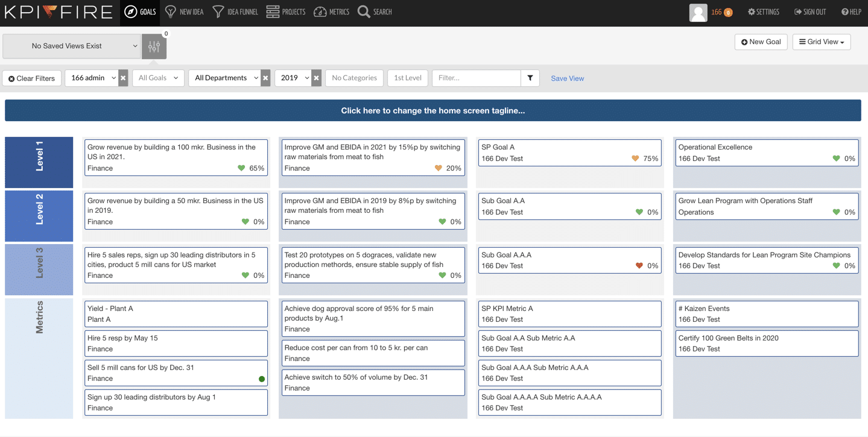
Task: Click green status dot on Sell 5 mill cans
Action: 262,379
